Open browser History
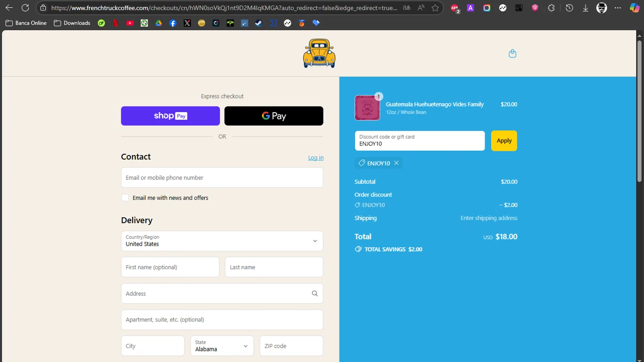Image resolution: width=644 pixels, height=362 pixels. (x=569, y=8)
